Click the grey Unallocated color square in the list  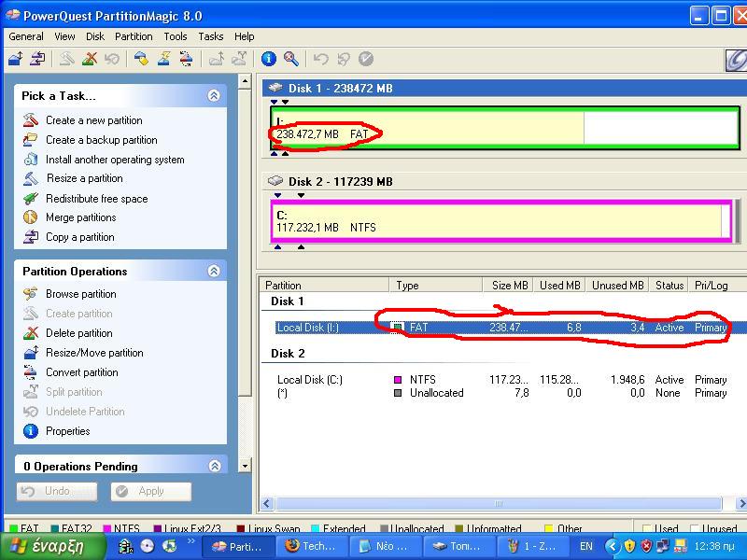click(398, 393)
